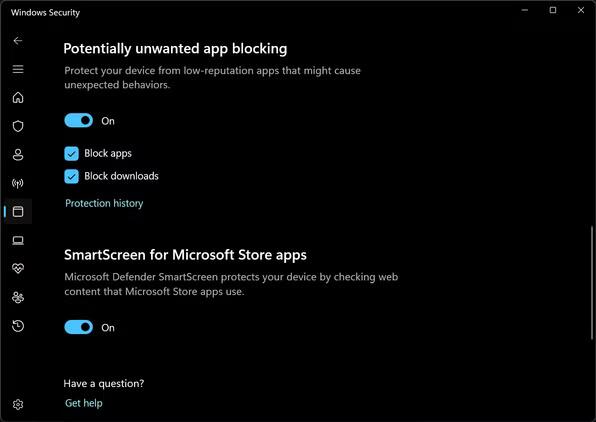Uncheck the Block apps checkbox
596x422 pixels.
[71, 154]
